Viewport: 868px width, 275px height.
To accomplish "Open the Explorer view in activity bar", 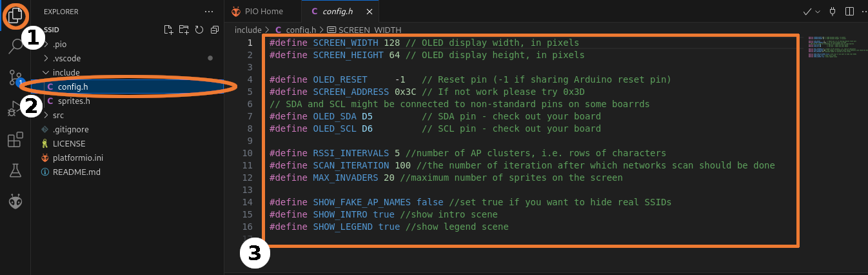I will point(15,16).
